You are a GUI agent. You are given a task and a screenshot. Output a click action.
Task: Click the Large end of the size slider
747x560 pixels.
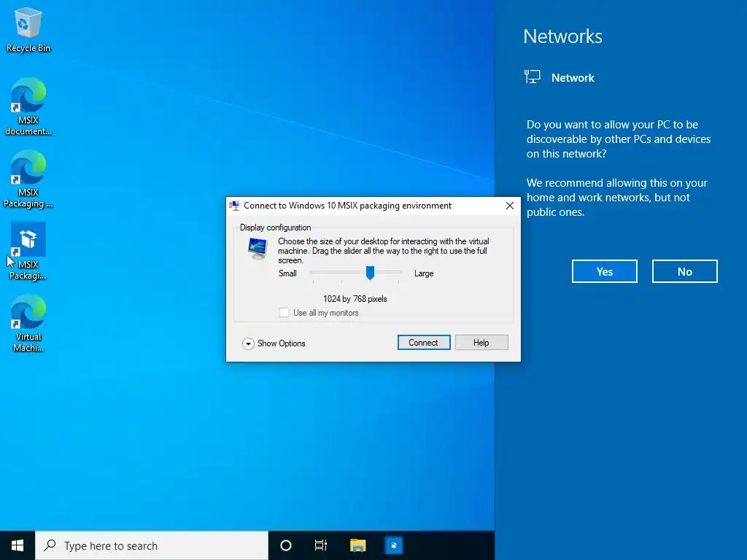click(424, 273)
